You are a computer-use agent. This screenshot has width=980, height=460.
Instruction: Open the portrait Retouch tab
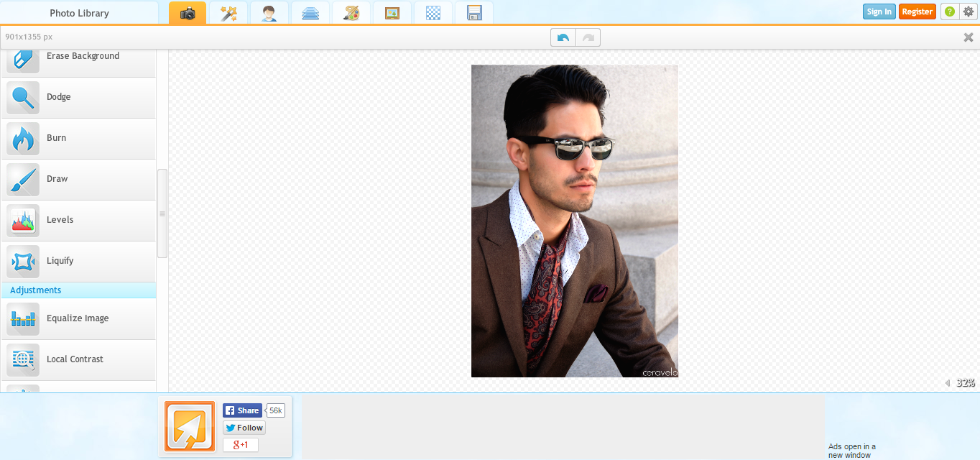click(x=269, y=13)
